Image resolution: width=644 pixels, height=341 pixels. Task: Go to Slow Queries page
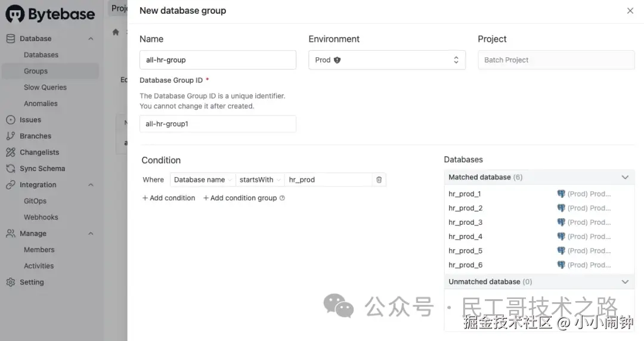click(45, 88)
